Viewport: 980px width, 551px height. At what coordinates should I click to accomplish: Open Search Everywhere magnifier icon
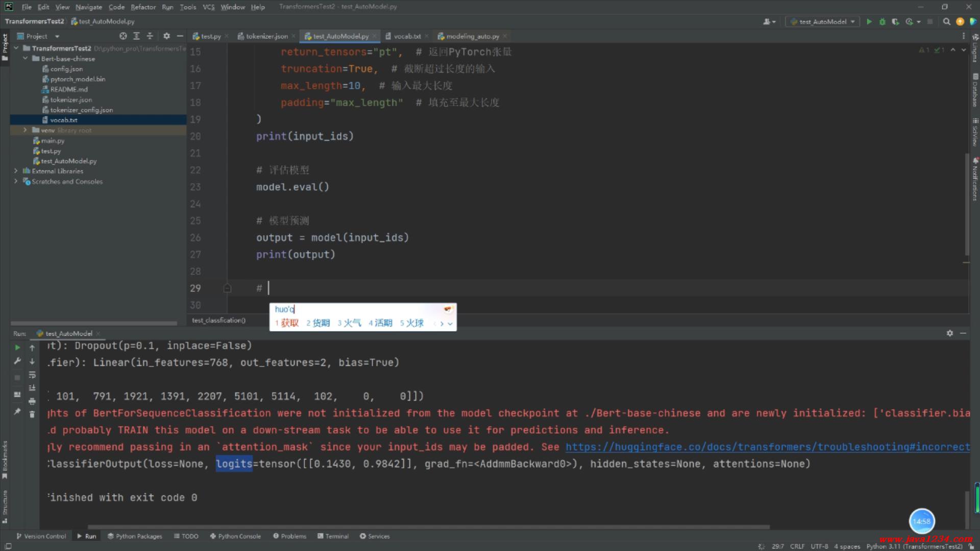click(x=947, y=21)
